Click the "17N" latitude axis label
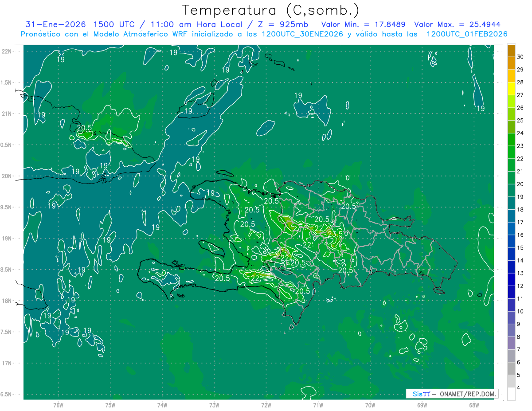 tap(8, 363)
